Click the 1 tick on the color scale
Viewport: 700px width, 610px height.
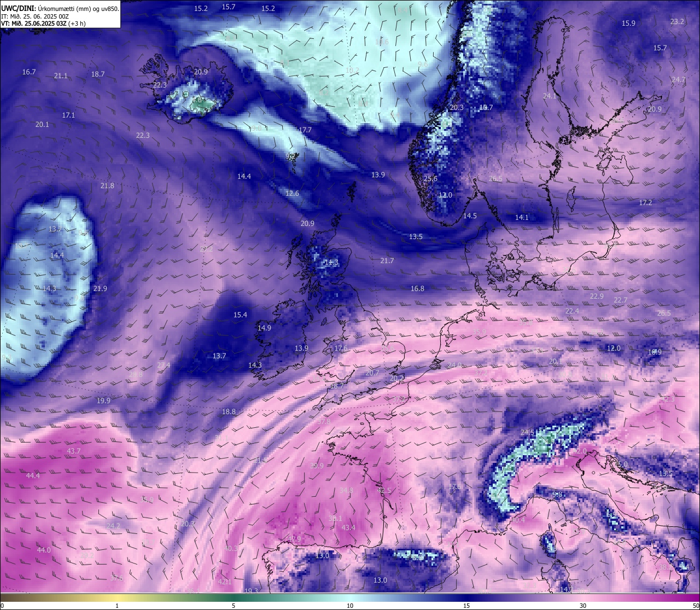click(117, 606)
